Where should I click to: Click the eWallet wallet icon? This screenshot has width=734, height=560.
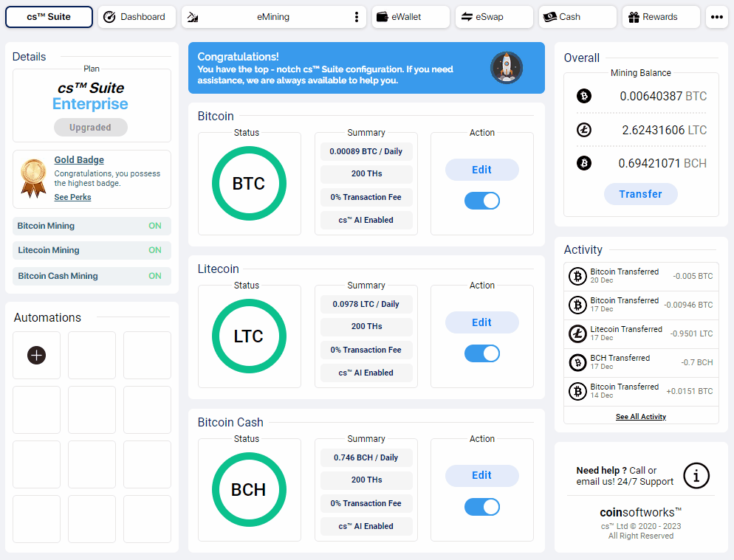click(x=383, y=17)
